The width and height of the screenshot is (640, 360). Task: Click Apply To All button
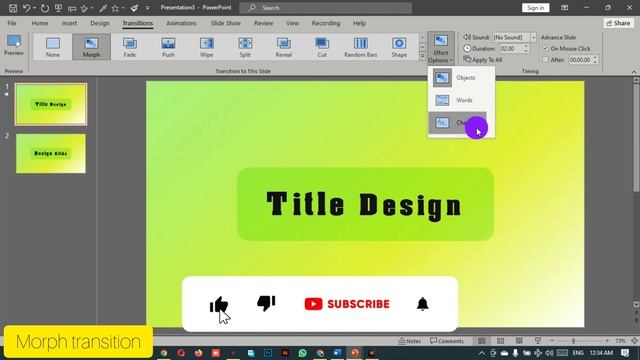tap(483, 60)
